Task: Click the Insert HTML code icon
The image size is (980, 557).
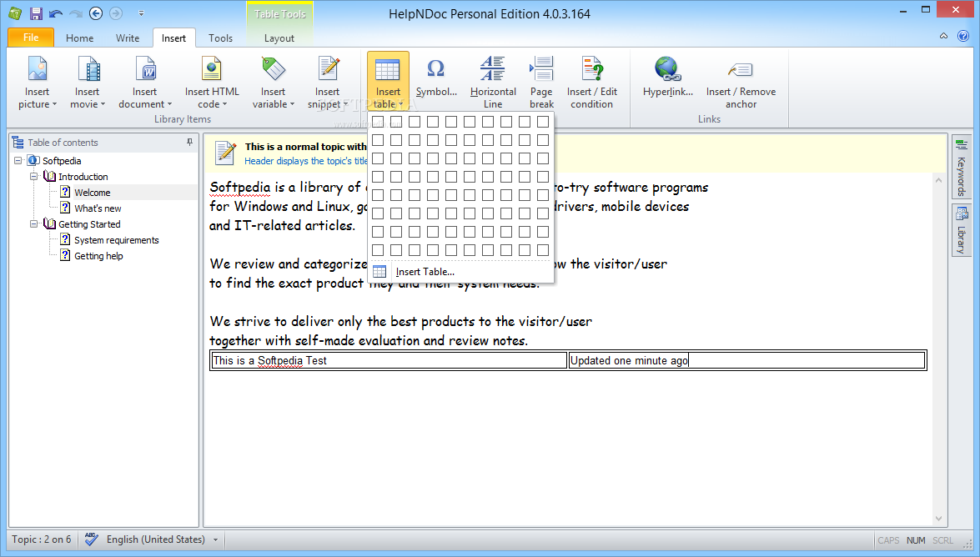Action: click(211, 68)
